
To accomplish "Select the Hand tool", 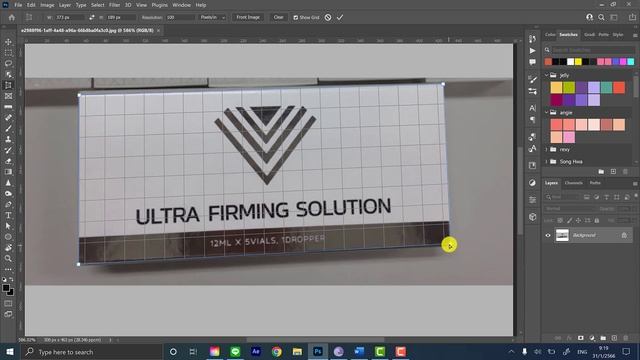I will pos(8,247).
